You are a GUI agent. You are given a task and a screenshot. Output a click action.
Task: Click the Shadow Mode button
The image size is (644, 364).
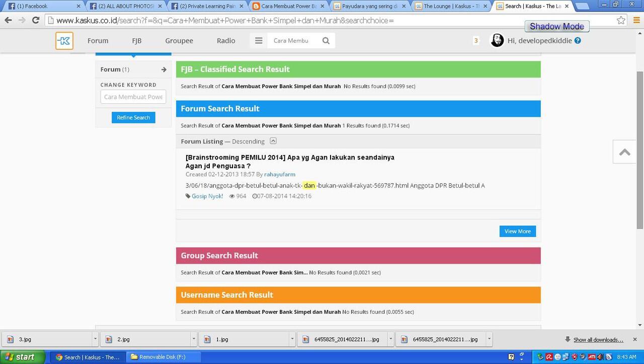(557, 26)
